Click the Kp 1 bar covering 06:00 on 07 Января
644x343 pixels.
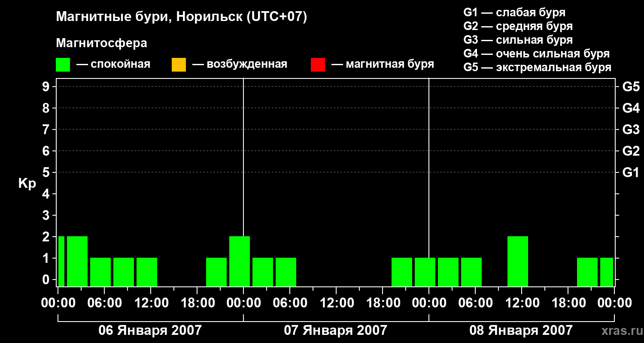pyautogui.click(x=286, y=272)
